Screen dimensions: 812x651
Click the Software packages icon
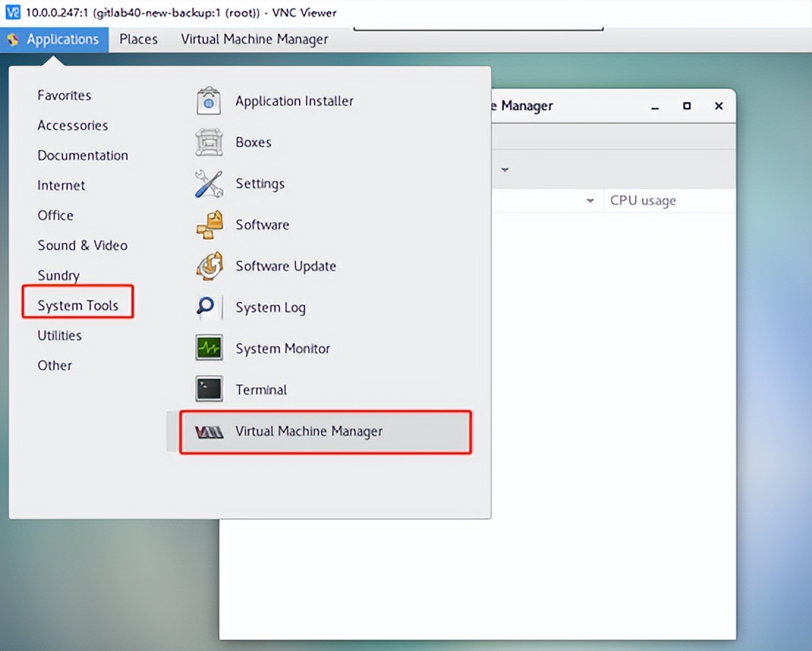click(x=209, y=225)
